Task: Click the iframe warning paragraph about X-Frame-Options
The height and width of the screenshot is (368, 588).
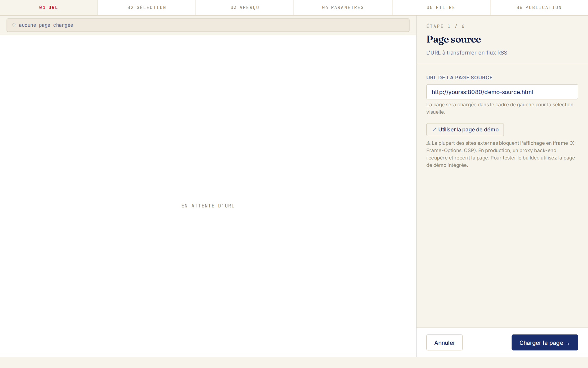Action: [x=501, y=154]
